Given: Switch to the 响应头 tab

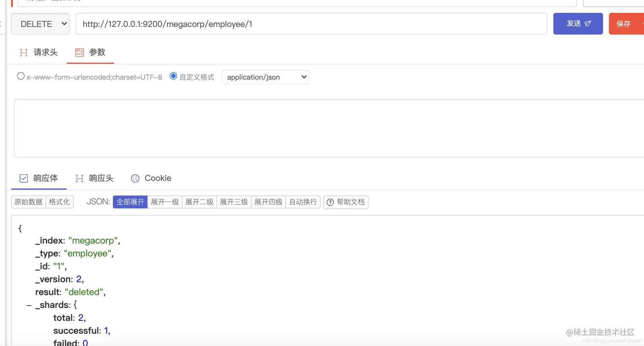Looking at the screenshot, I should tap(94, 178).
